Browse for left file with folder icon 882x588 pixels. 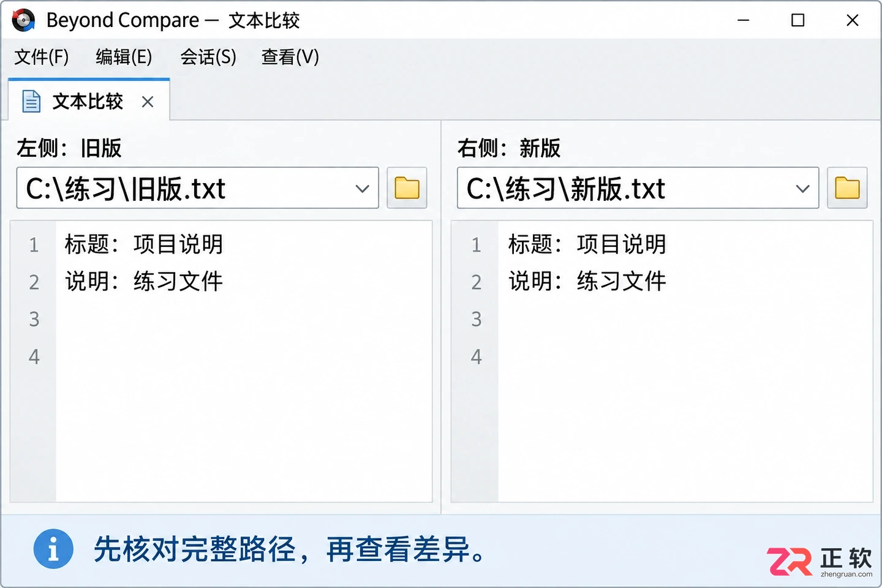[x=407, y=188]
